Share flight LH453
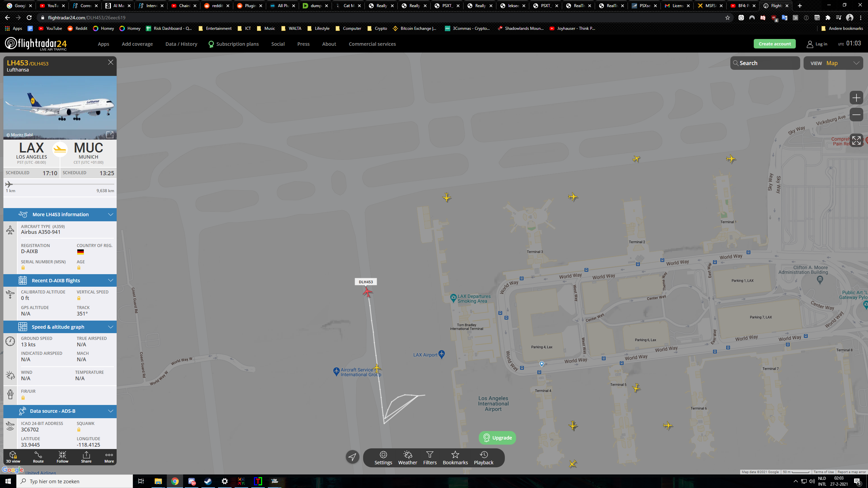The image size is (868, 488). point(86,457)
